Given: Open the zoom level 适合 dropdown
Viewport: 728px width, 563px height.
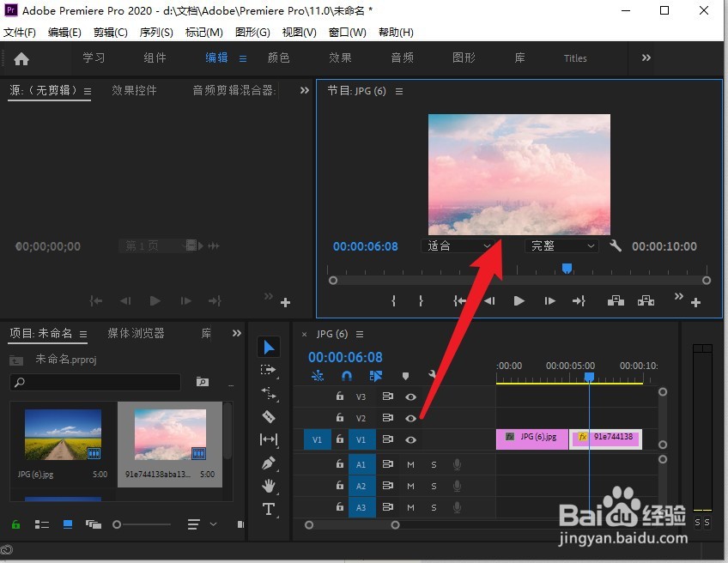Looking at the screenshot, I should [x=458, y=245].
